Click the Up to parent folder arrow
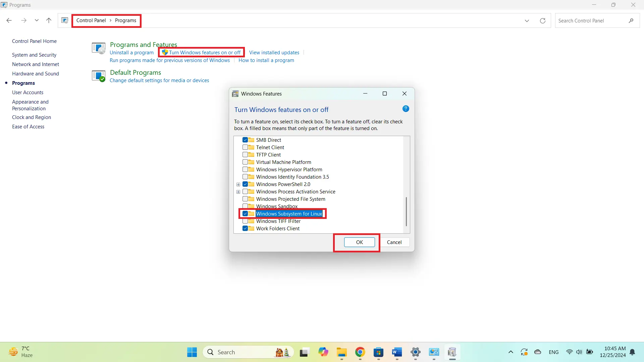The image size is (644, 362). tap(49, 20)
